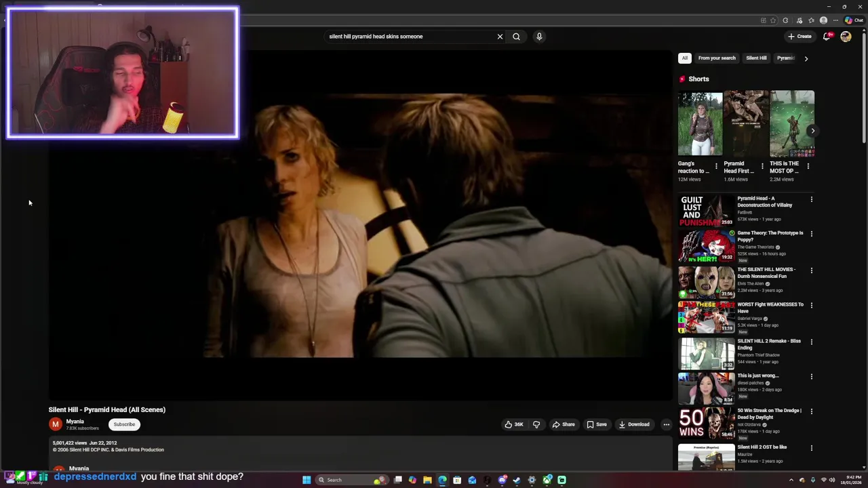Open Microsoft Edge from the taskbar
Image resolution: width=868 pixels, height=488 pixels.
(x=443, y=480)
